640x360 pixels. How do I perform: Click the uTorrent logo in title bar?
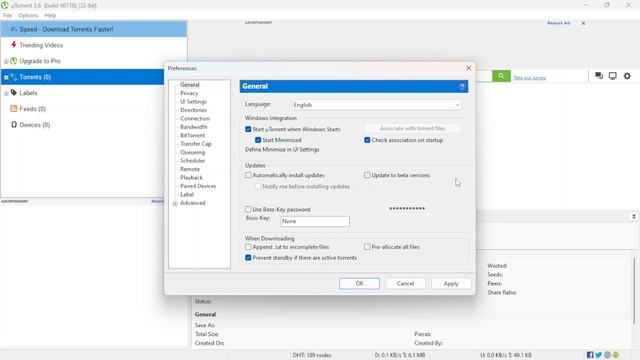click(x=4, y=5)
